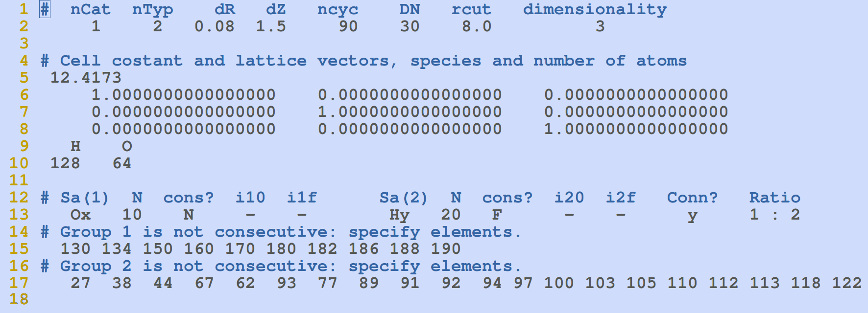This screenshot has height=313, width=868.
Task: Click the highlighted # at line 1
Action: pyautogui.click(x=45, y=9)
